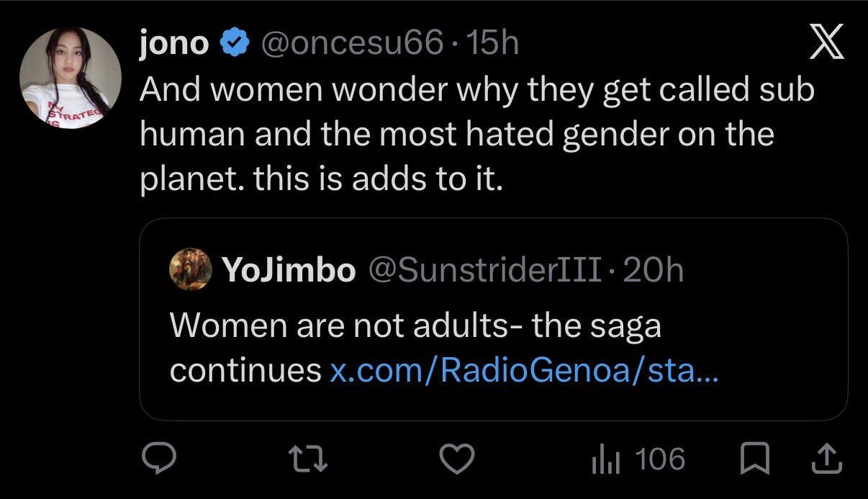Open the 20h quoted post timestamp
868x499 pixels.
[x=652, y=271]
